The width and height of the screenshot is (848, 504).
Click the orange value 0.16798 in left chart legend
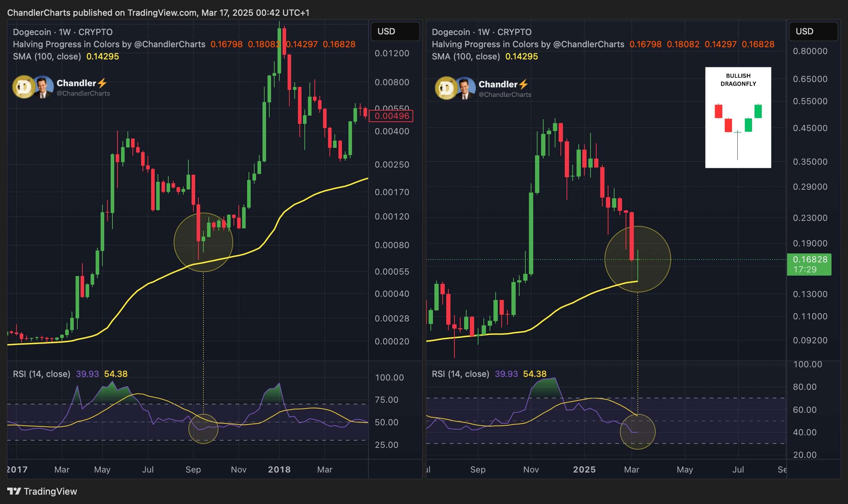click(226, 44)
